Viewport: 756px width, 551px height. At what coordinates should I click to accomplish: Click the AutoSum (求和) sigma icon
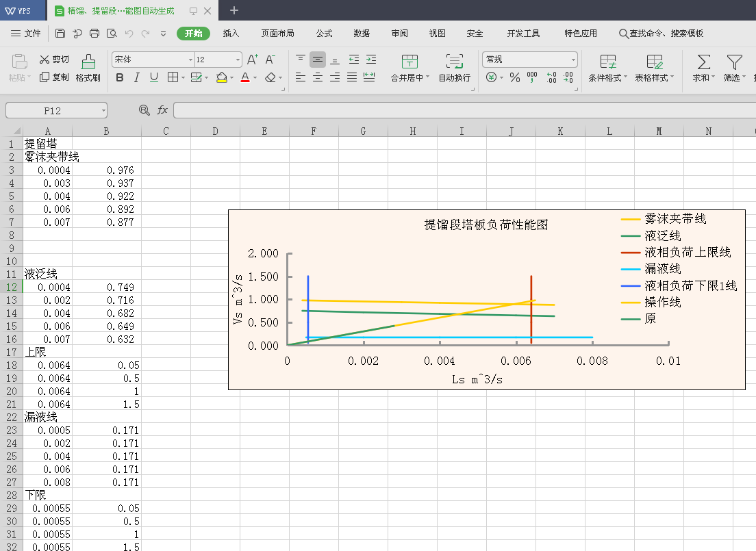(x=703, y=62)
